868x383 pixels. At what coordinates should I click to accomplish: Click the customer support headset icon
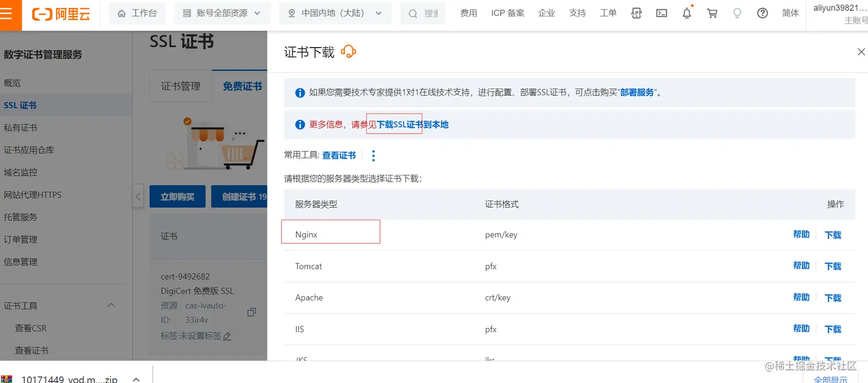tap(348, 52)
